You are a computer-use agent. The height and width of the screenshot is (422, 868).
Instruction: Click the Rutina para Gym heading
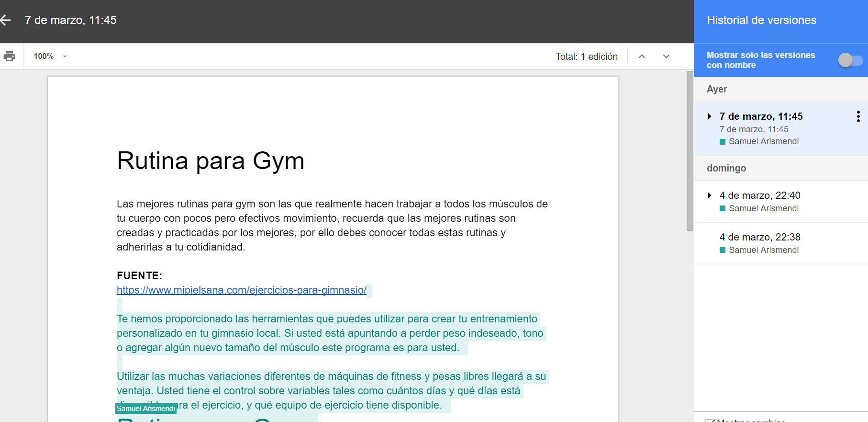pyautogui.click(x=211, y=161)
